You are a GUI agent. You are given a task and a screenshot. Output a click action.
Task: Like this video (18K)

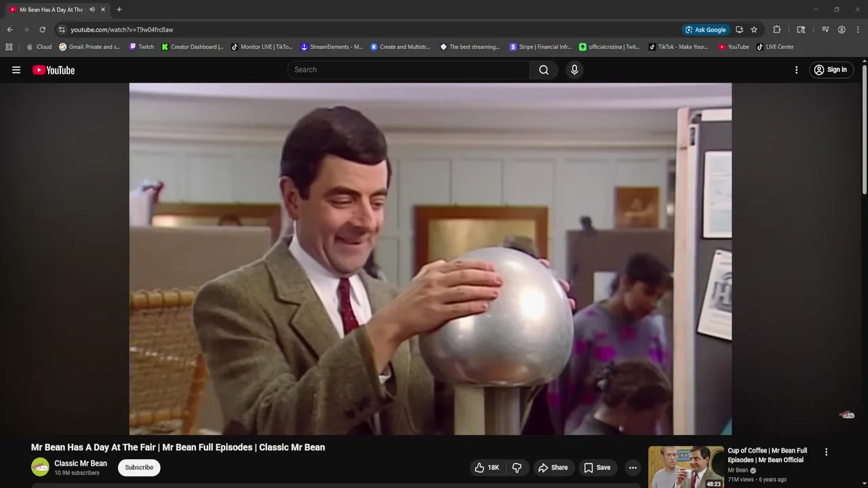(488, 468)
